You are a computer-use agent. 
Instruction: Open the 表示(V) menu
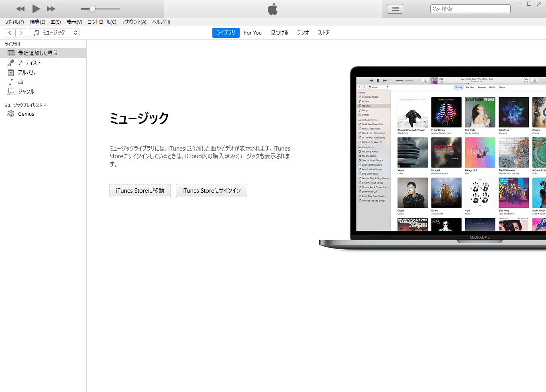(74, 22)
